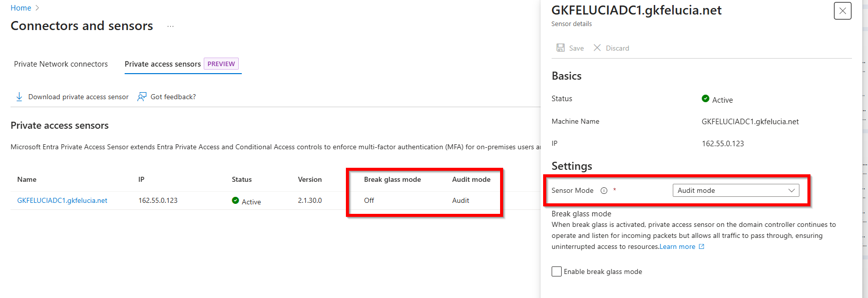868x298 pixels.
Task: Click the Save floppy disk icon
Action: click(561, 48)
